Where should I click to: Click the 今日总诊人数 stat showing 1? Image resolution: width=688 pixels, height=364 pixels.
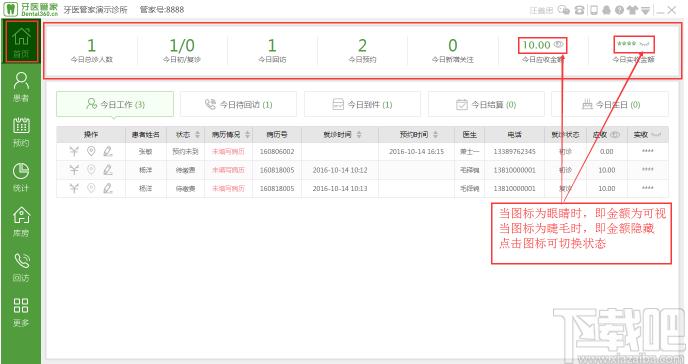click(x=92, y=51)
